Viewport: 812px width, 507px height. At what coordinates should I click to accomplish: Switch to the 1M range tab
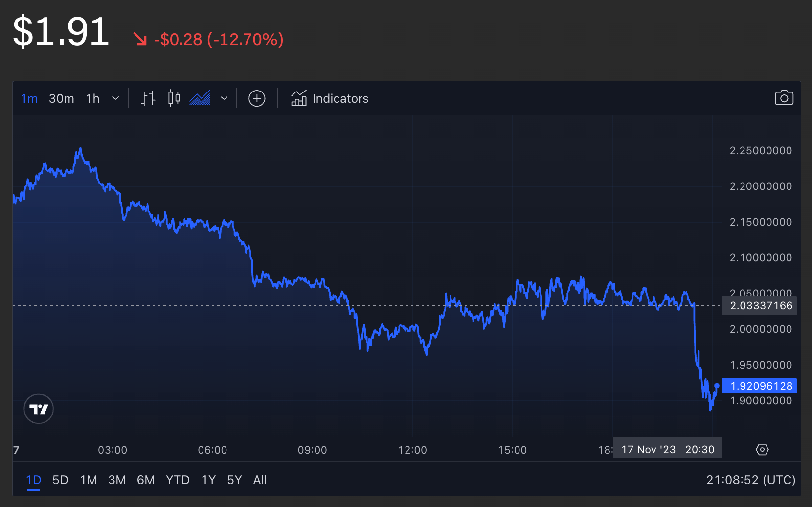[x=89, y=480]
